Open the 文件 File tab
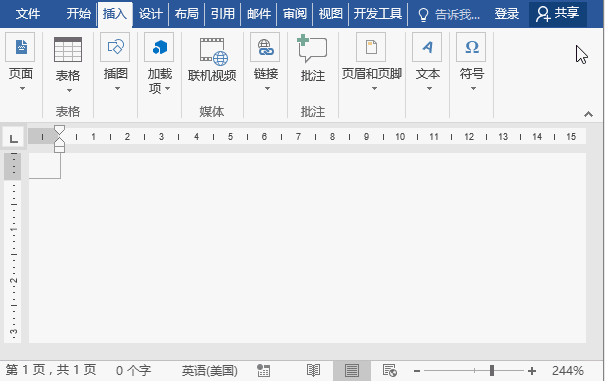The width and height of the screenshot is (605, 381). pos(28,14)
